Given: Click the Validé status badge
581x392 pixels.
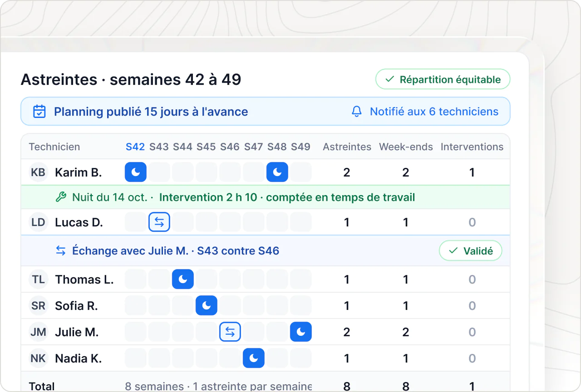Looking at the screenshot, I should 471,251.
